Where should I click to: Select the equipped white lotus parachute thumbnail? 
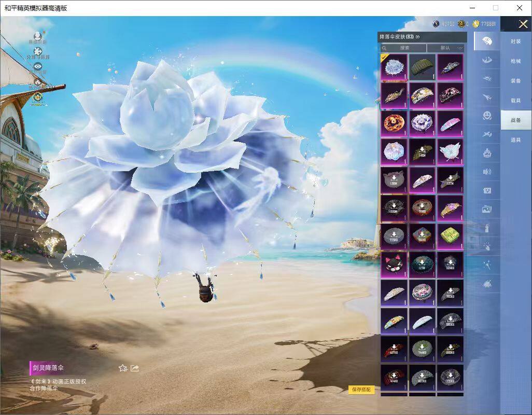394,66
